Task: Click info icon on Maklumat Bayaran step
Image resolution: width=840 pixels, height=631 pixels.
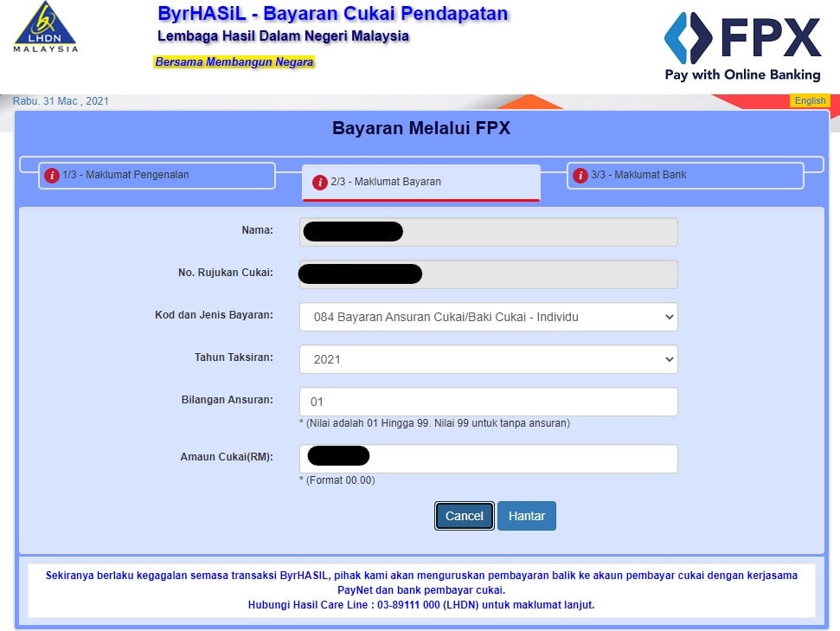Action: pyautogui.click(x=320, y=183)
